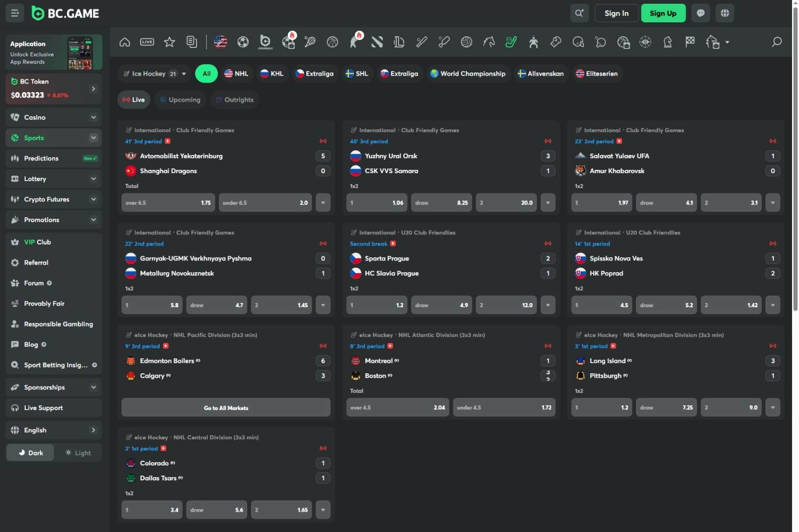The width and height of the screenshot is (799, 532).
Task: Click the globe icon in the header
Action: coord(725,13)
